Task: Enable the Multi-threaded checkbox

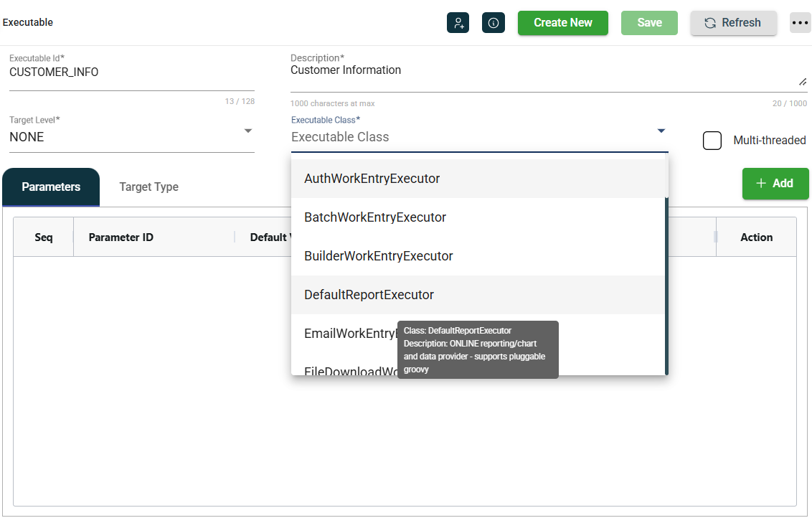Action: coord(712,141)
